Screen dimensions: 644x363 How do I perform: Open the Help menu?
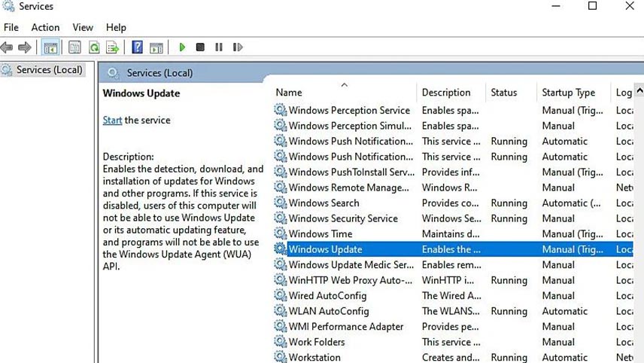coord(116,28)
